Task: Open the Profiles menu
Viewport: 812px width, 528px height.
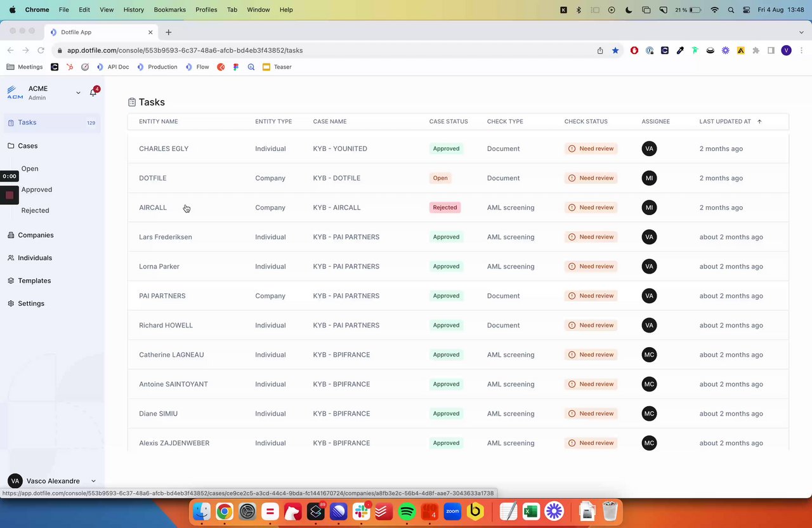Action: point(206,10)
